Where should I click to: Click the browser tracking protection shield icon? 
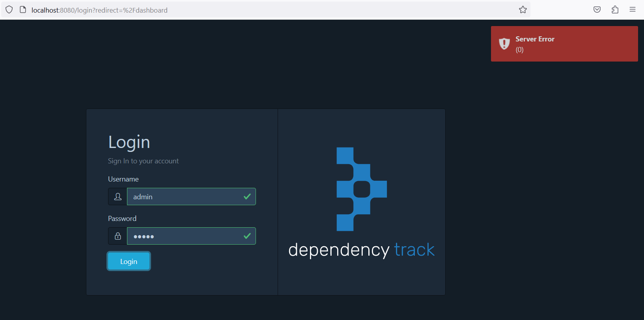(9, 10)
